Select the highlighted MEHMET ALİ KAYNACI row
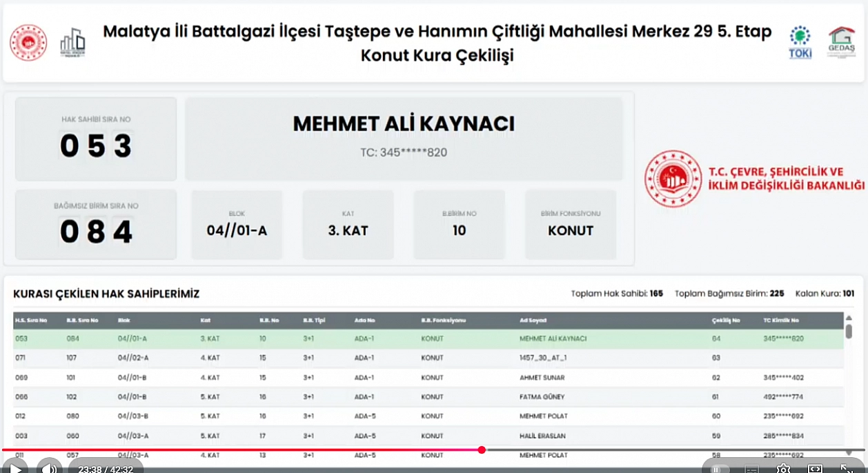The image size is (868, 473). (428, 339)
